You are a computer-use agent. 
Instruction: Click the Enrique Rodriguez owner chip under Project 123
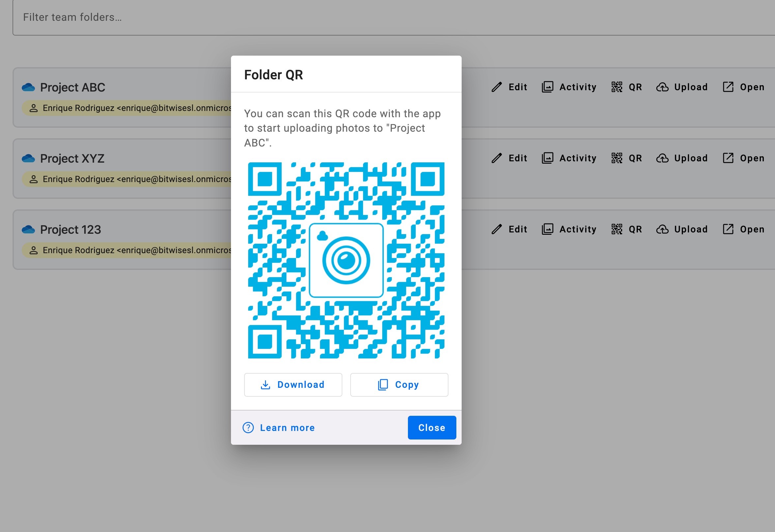[127, 250]
